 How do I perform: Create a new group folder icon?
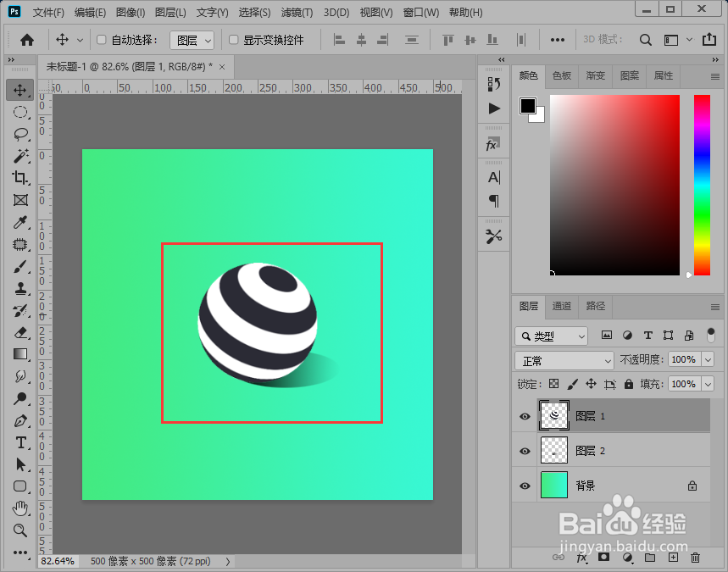point(650,558)
